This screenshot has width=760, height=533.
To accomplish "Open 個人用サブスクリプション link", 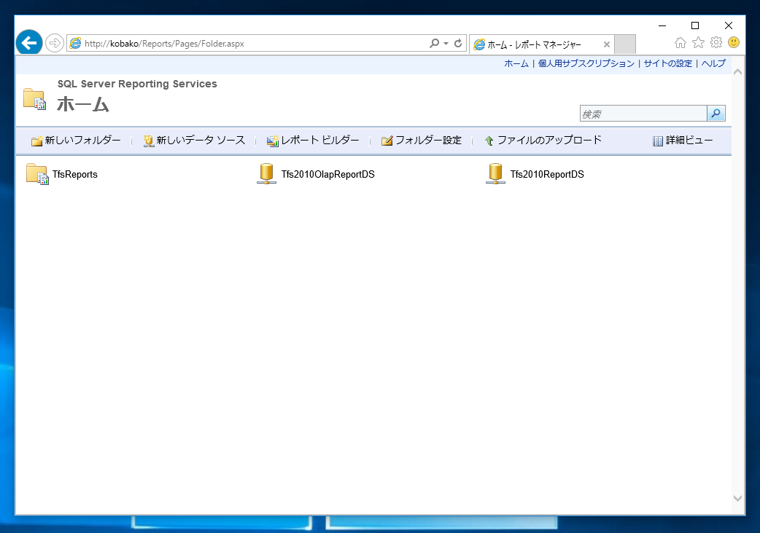I will (586, 63).
